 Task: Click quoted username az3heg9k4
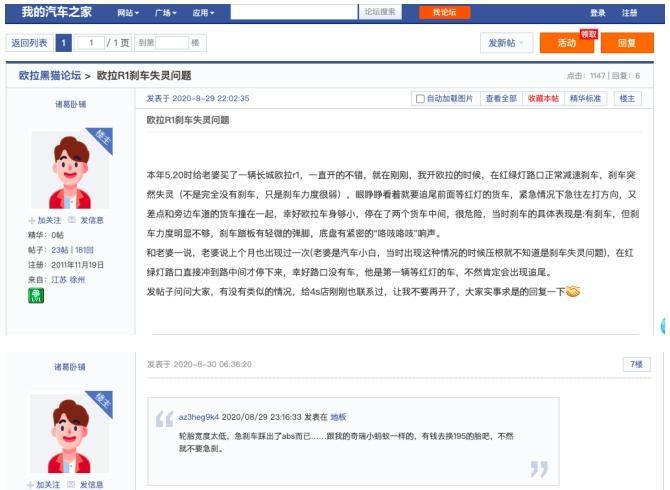point(199,417)
